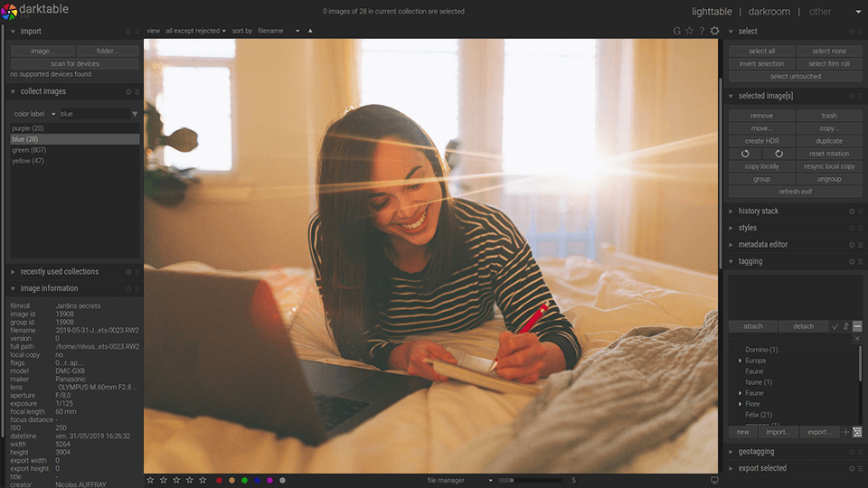Expand the metadata editor module
The height and width of the screenshot is (488, 868).
coord(731,245)
